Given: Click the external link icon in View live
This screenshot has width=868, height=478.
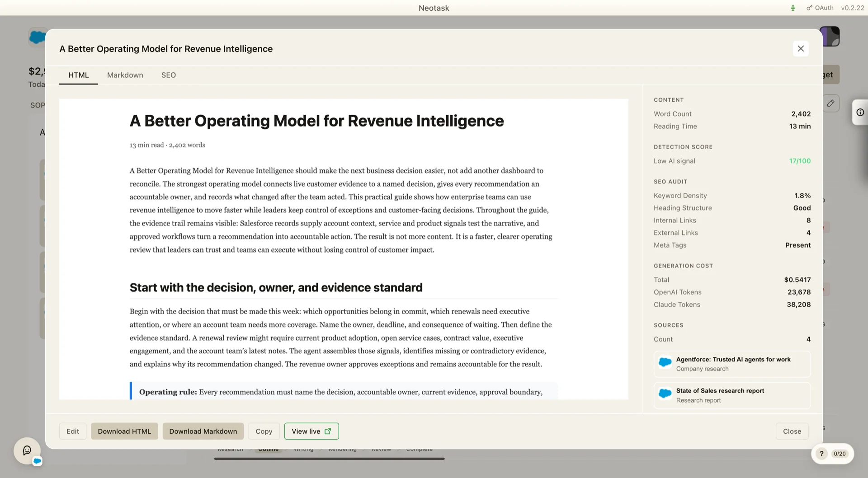Looking at the screenshot, I should (328, 431).
